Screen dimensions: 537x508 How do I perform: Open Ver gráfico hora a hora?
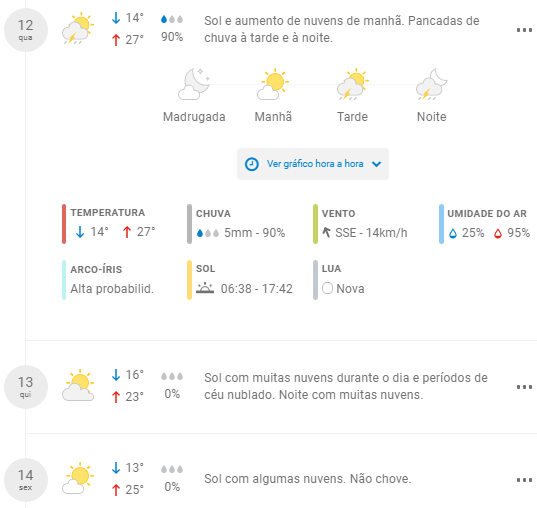click(x=313, y=164)
